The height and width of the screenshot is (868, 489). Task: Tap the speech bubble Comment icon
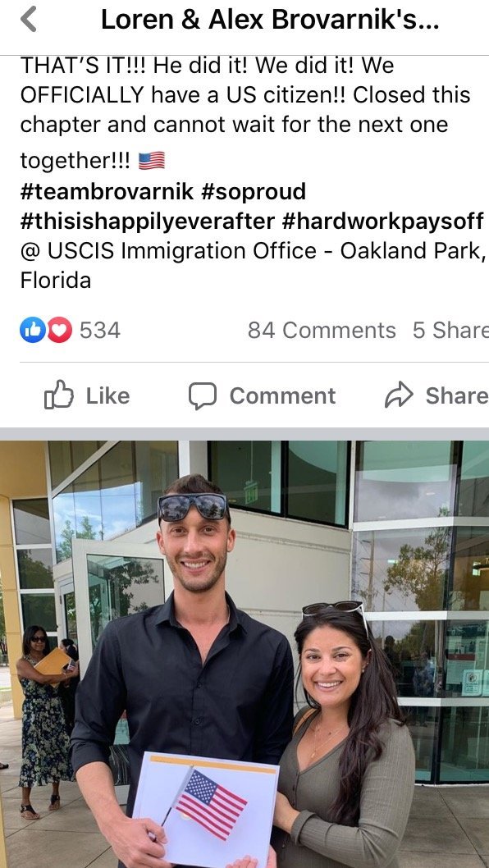pos(202,395)
